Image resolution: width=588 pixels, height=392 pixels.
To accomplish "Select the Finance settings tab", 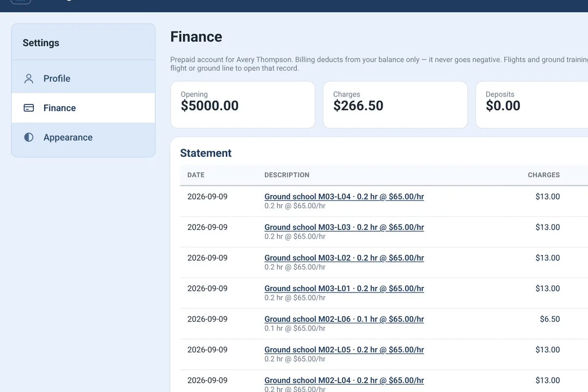I will 83,108.
